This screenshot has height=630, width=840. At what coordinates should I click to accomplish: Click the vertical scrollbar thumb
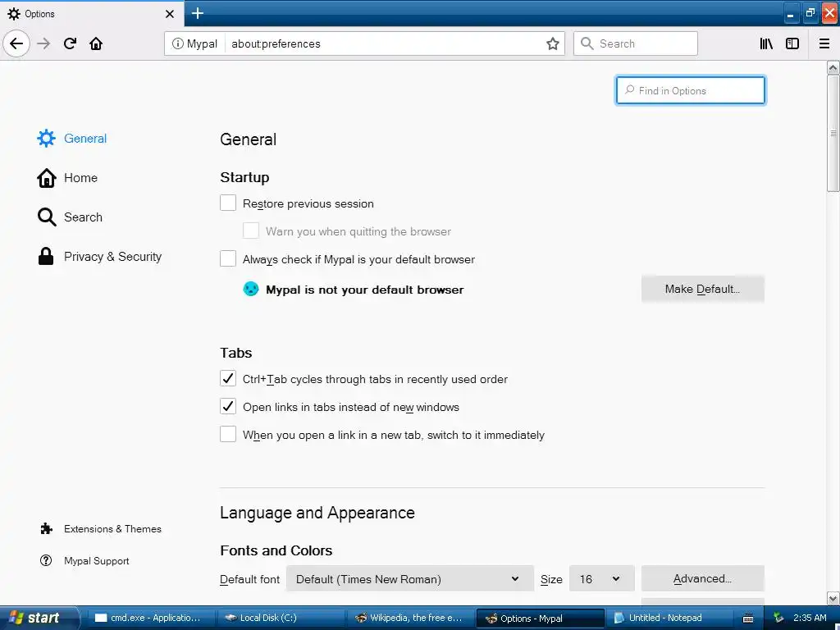[833, 133]
